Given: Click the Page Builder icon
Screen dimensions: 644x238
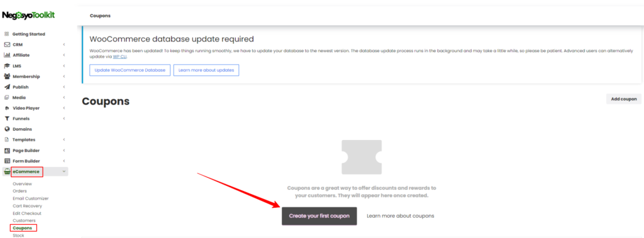Looking at the screenshot, I should [x=6, y=151].
